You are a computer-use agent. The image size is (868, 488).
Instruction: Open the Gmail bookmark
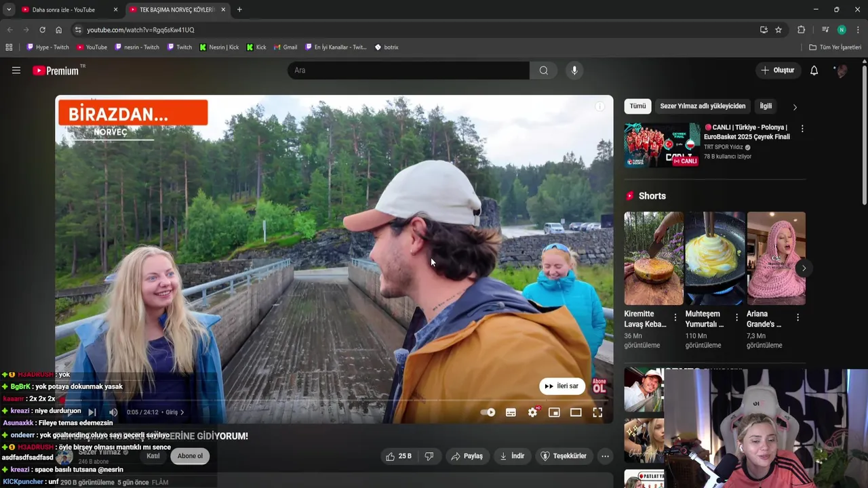tap(285, 47)
